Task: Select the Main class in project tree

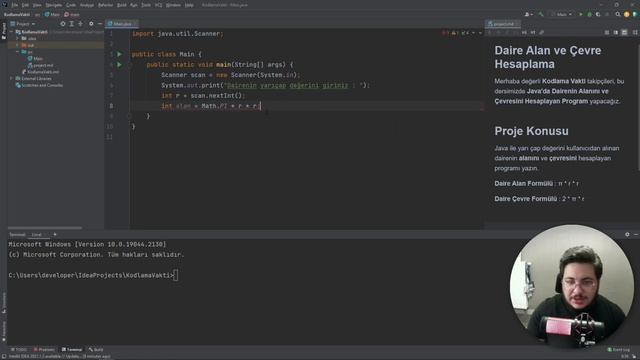Action: pos(35,58)
